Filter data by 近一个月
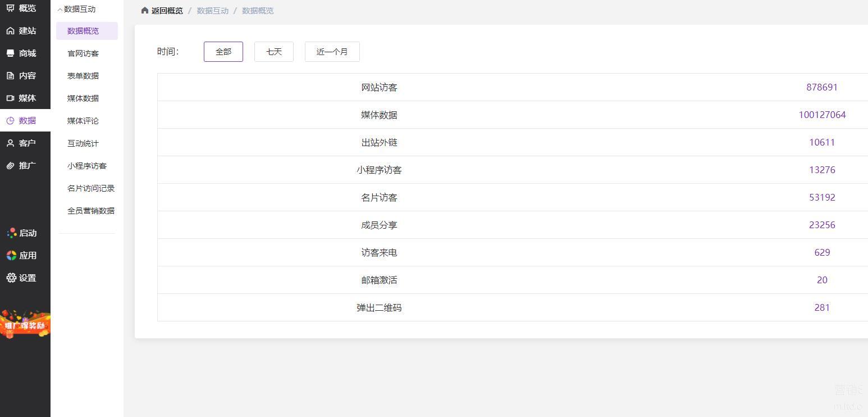Image resolution: width=868 pixels, height=417 pixels. coord(332,52)
